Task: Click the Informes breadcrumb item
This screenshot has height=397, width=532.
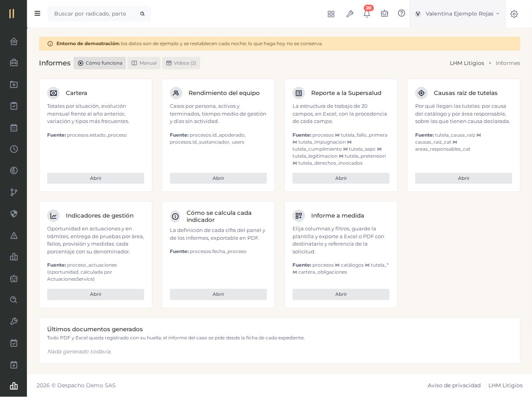Action: (x=508, y=63)
